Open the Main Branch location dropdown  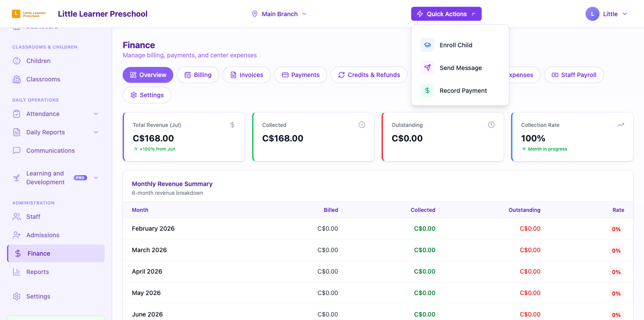(x=279, y=14)
